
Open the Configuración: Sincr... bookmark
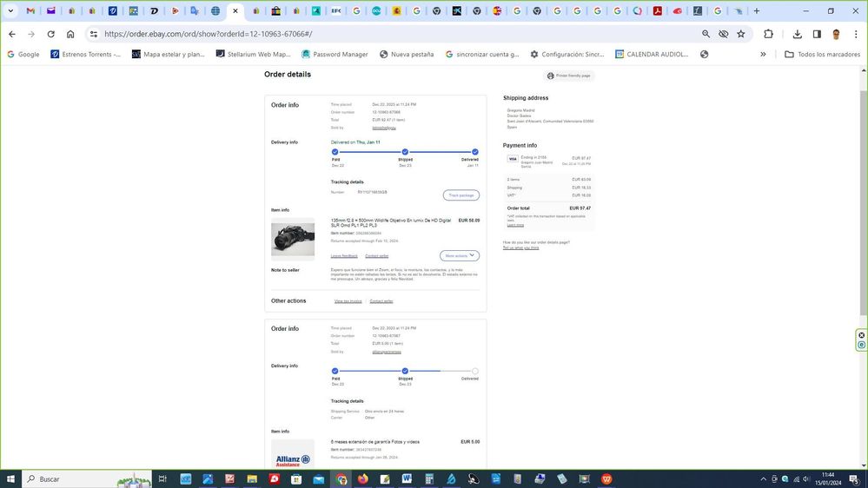pyautogui.click(x=567, y=54)
